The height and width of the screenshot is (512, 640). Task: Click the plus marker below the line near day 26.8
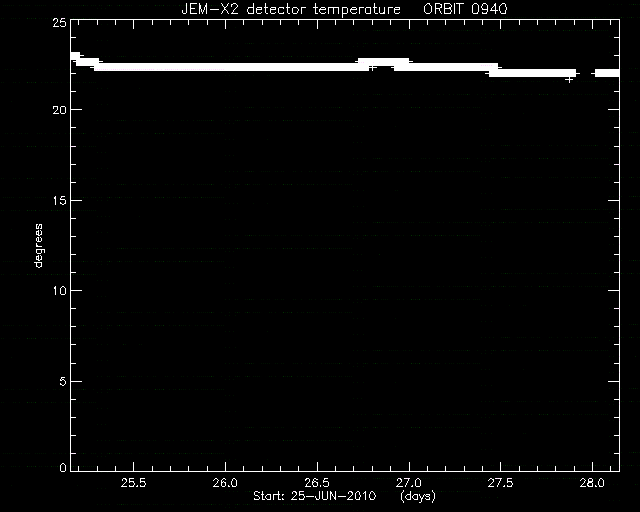(x=372, y=68)
